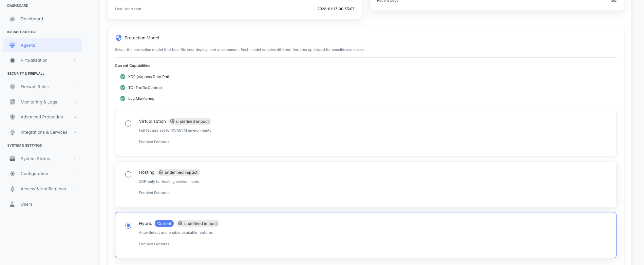
Task: Click the Hybrid model's Current badge
Action: click(x=164, y=224)
